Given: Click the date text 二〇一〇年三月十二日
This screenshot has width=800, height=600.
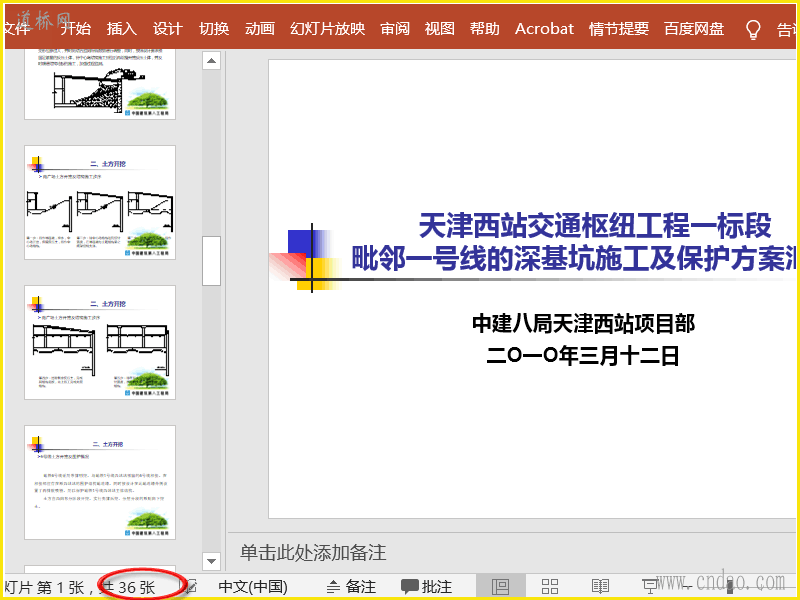Looking at the screenshot, I should click(x=583, y=356).
